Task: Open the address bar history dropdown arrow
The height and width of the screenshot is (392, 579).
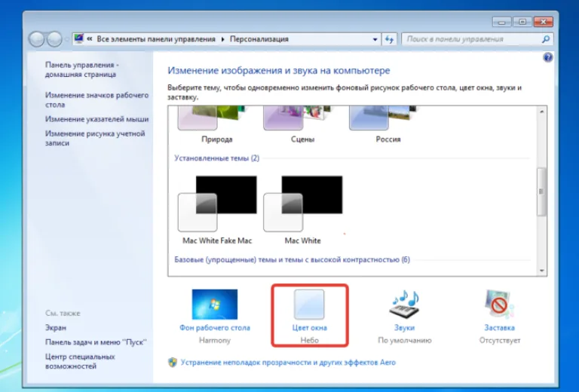Action: coord(375,39)
